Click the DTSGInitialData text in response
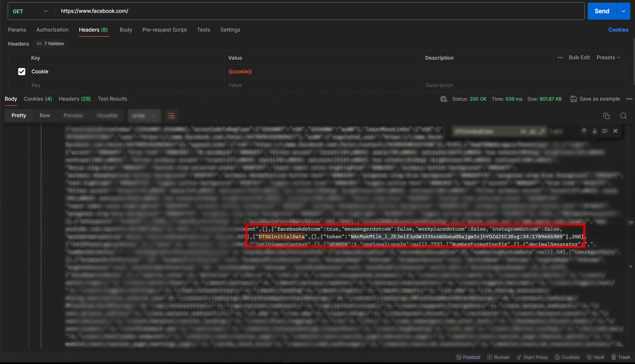Screen dimensions: 635x364 (282, 237)
